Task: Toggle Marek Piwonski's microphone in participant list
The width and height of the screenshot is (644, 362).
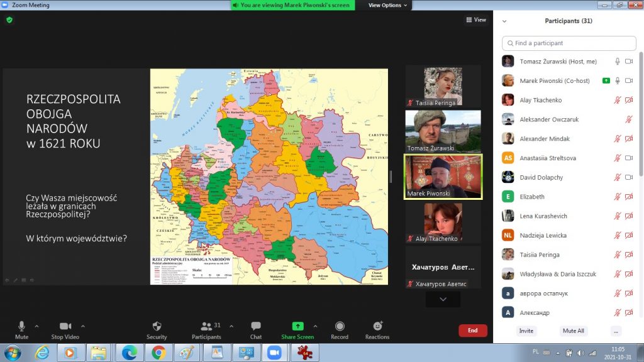Action: (x=618, y=80)
